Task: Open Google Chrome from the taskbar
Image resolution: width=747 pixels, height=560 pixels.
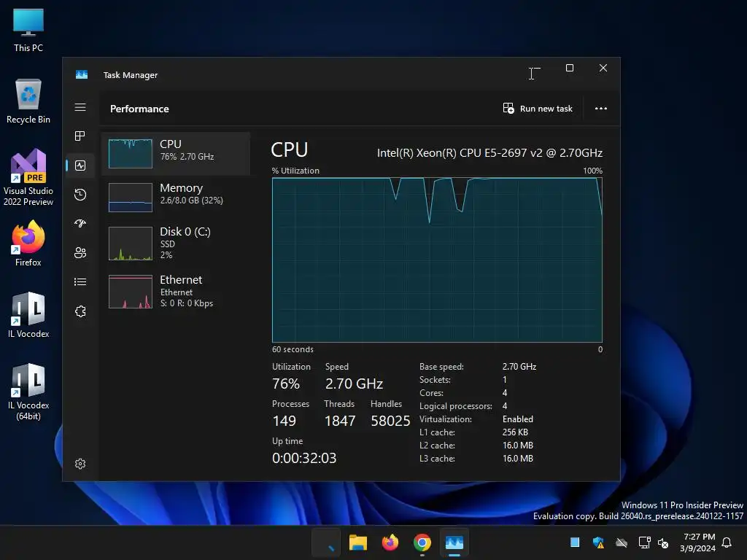Action: click(422, 542)
